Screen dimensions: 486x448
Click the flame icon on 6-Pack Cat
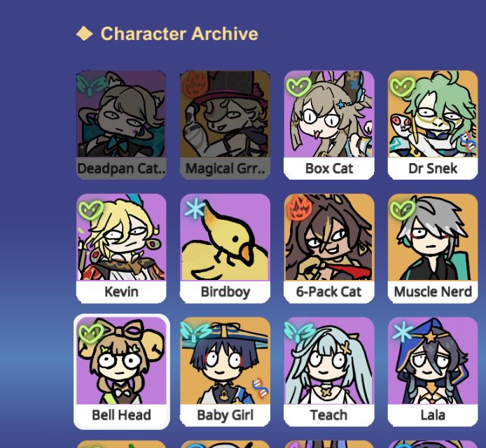(x=299, y=207)
